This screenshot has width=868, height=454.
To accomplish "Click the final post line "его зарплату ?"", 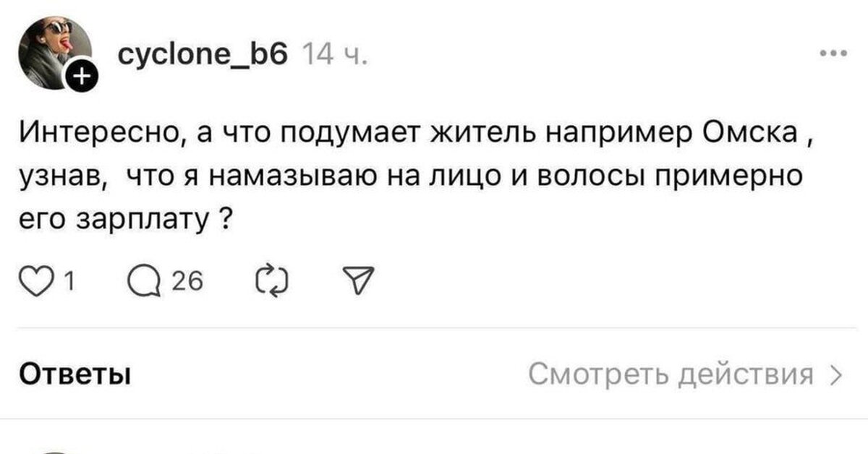I will [125, 220].
